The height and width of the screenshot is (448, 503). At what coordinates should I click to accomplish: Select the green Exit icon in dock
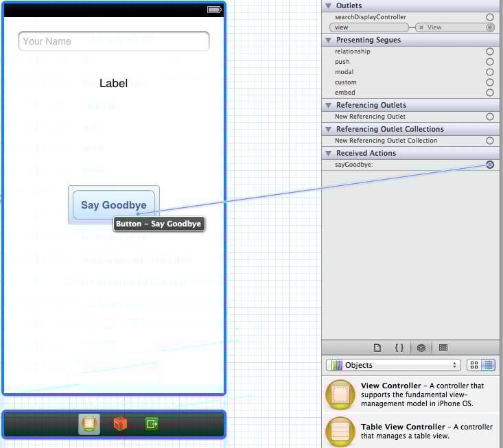(x=152, y=424)
